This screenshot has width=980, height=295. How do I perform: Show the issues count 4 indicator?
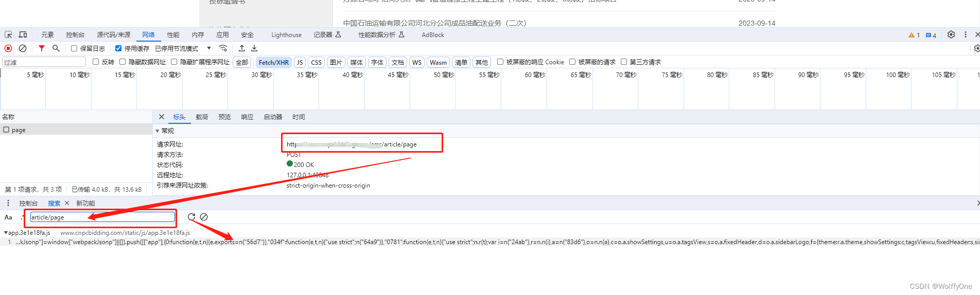[931, 35]
